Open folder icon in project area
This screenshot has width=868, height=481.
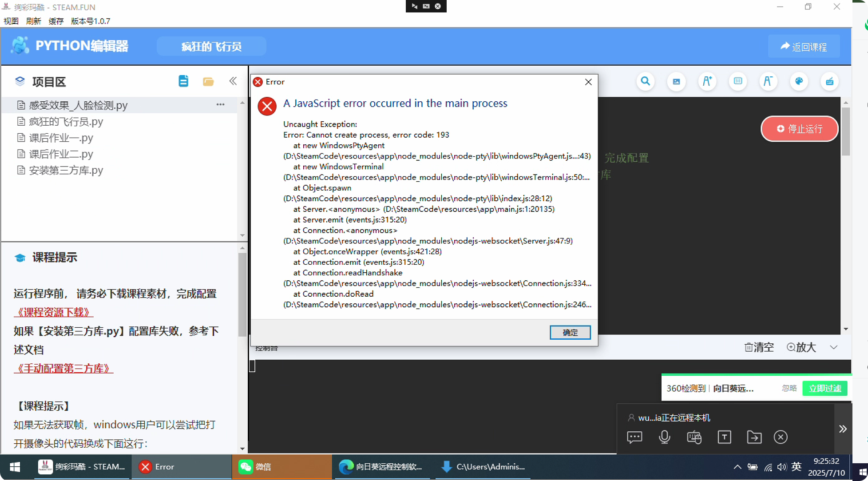coord(208,81)
